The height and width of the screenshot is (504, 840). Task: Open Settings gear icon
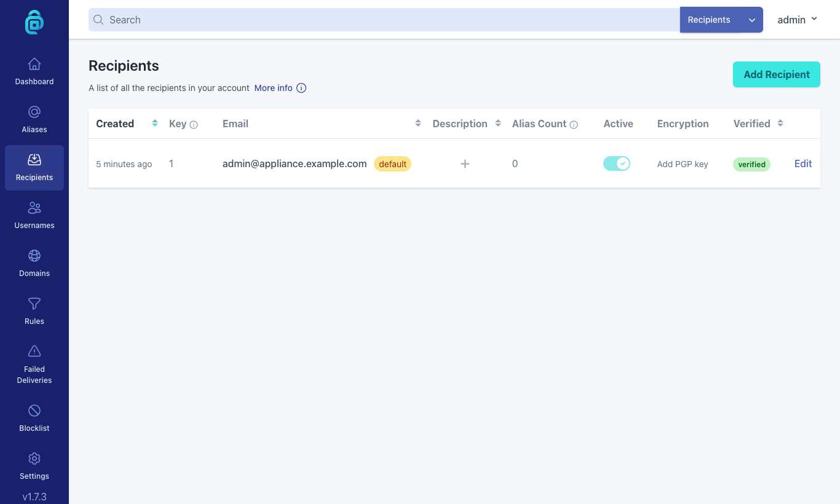coord(34,459)
